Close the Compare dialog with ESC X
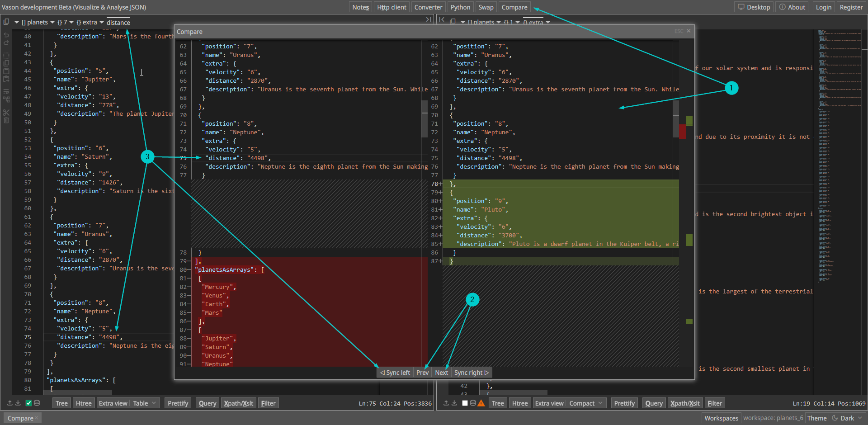This screenshot has height=425, width=868. pos(688,31)
